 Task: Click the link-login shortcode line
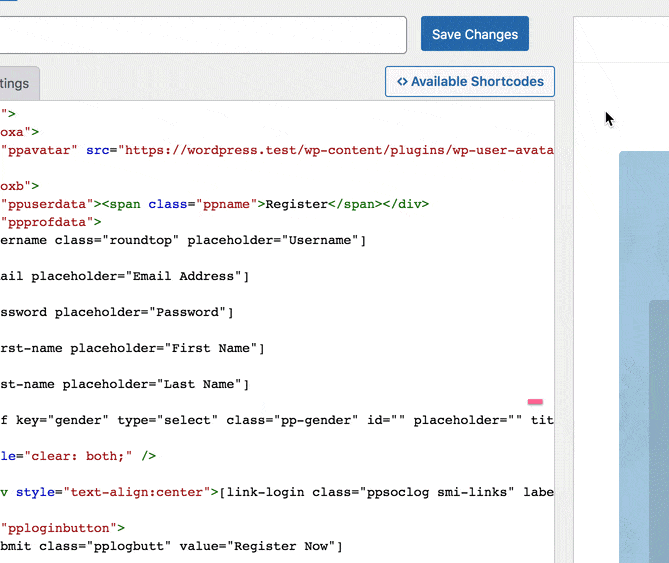277,492
